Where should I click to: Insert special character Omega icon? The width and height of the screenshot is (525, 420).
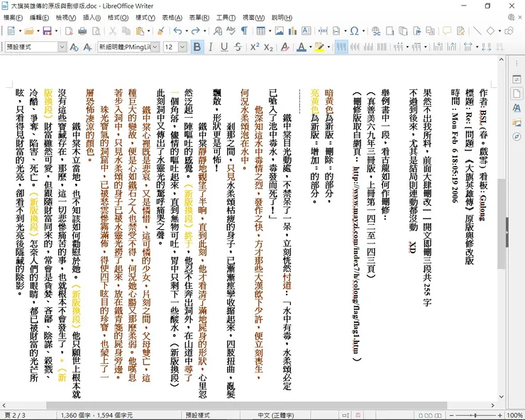tap(354, 31)
